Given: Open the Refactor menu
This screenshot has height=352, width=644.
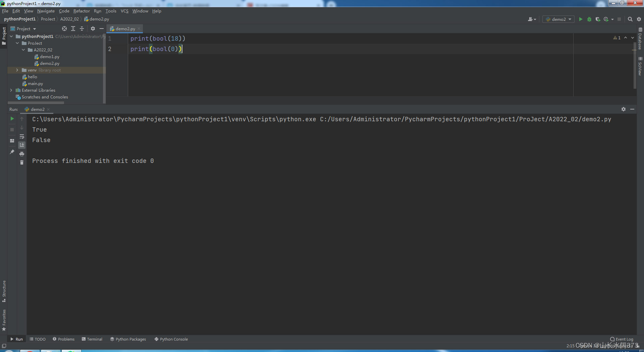Looking at the screenshot, I should pos(82,11).
